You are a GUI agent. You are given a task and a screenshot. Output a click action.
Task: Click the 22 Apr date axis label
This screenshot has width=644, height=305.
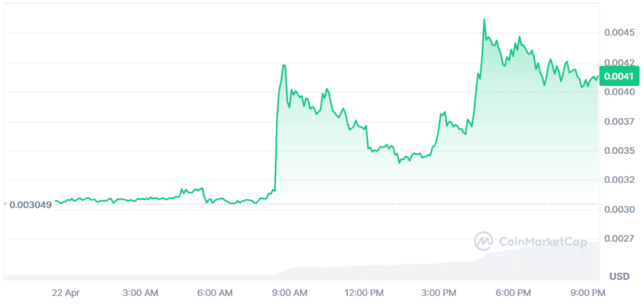point(65,293)
